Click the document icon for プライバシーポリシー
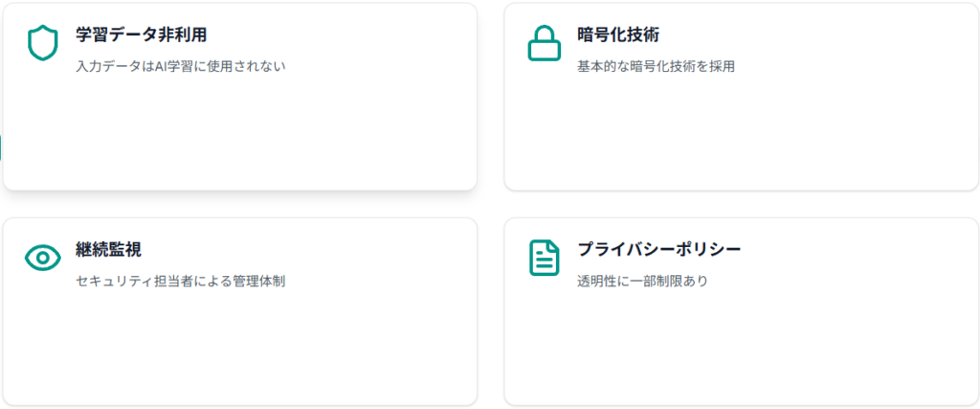 (x=544, y=258)
